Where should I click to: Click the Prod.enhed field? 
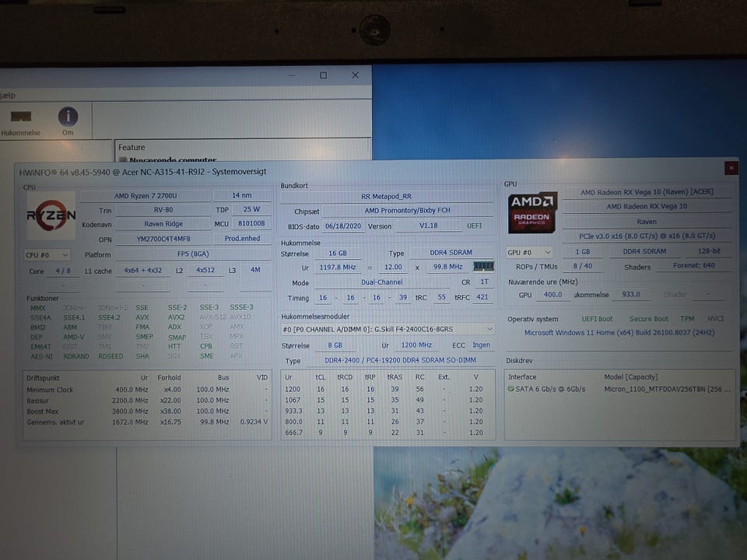coord(242,239)
